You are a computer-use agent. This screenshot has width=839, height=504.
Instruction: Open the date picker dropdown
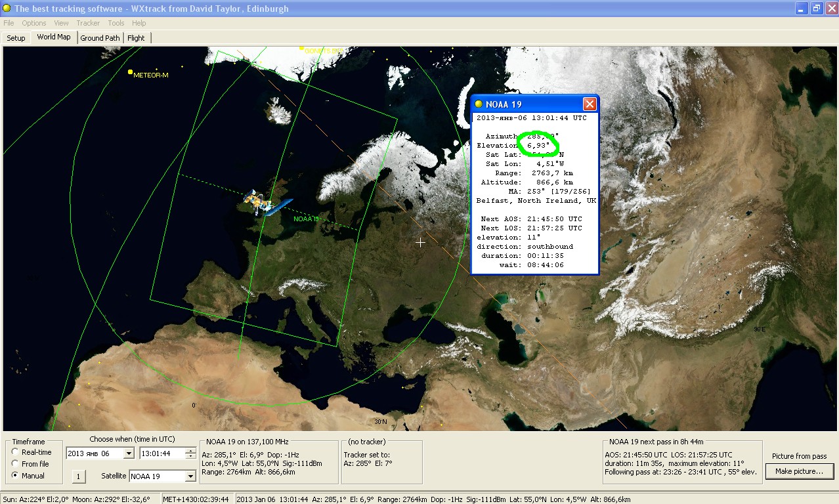[x=128, y=453]
